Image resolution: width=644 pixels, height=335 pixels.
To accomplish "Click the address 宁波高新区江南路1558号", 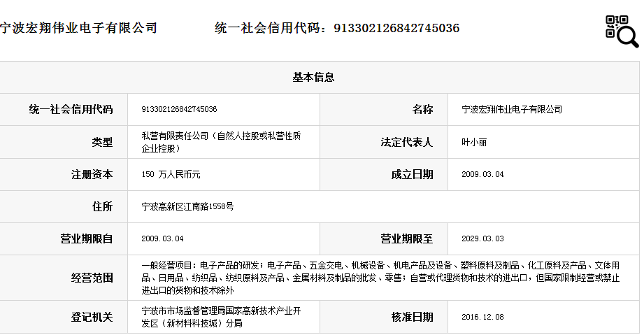I will tap(187, 206).
